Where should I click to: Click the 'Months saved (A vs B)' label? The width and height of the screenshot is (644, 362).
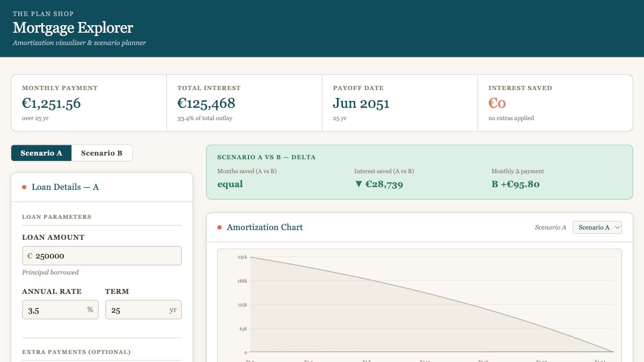tap(247, 171)
